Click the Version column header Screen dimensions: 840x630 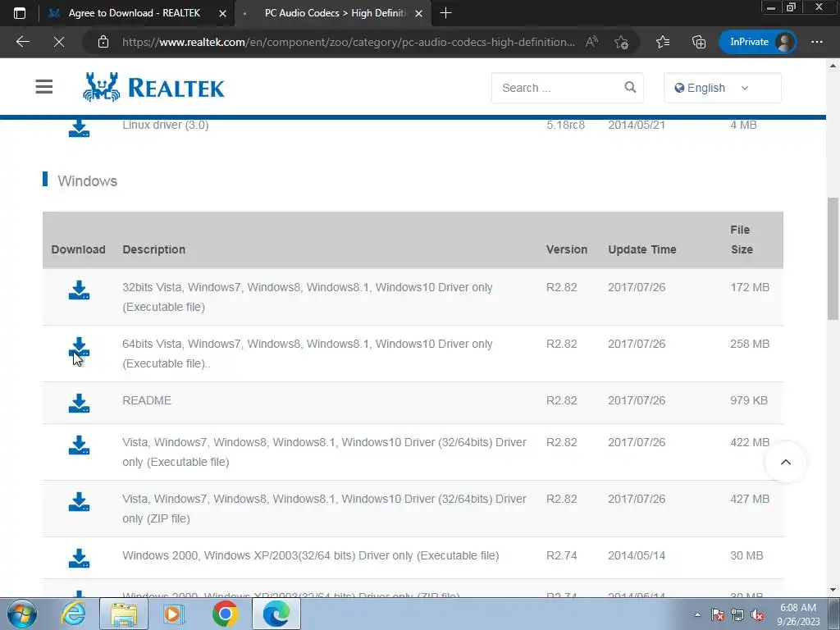click(x=567, y=249)
